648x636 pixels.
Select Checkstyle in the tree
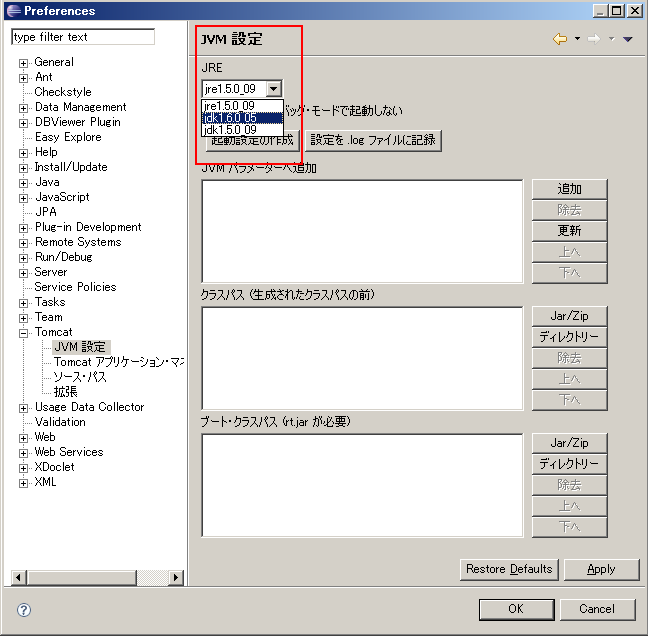[x=63, y=92]
